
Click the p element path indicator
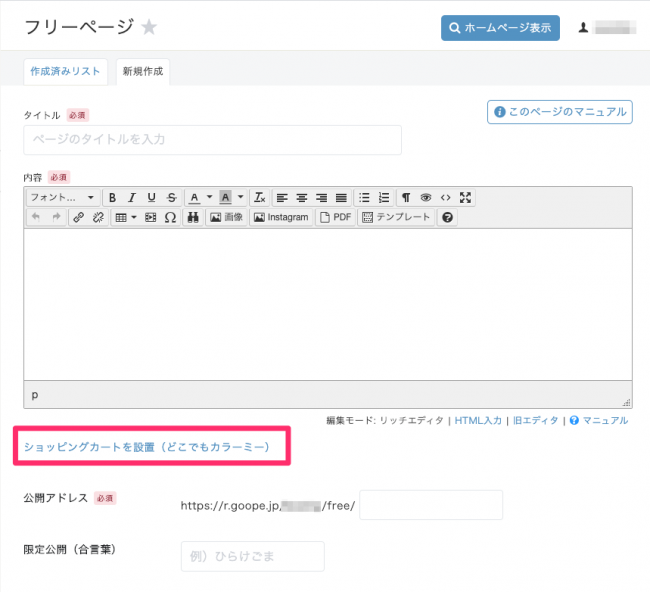click(x=35, y=395)
